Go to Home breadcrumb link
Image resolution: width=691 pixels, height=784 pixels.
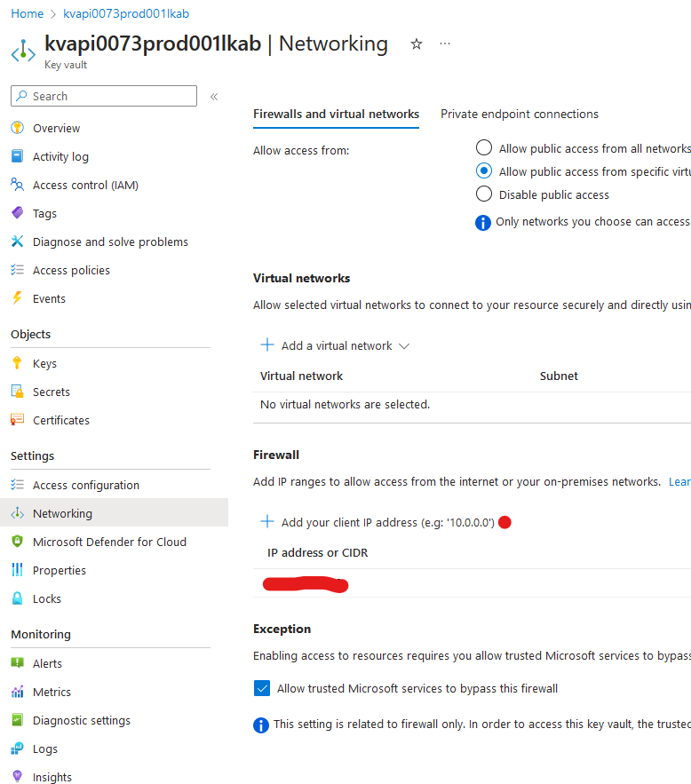[x=27, y=13]
